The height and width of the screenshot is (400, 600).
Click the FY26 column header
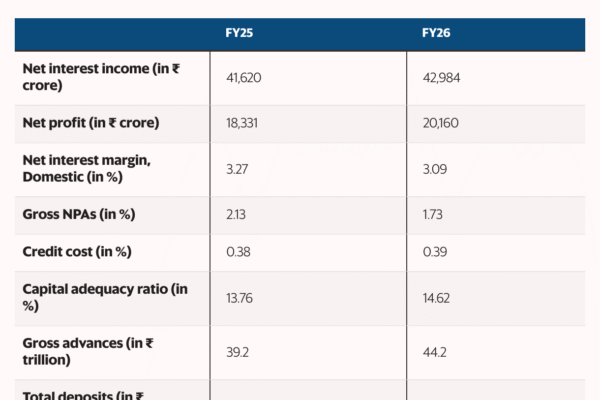point(436,33)
